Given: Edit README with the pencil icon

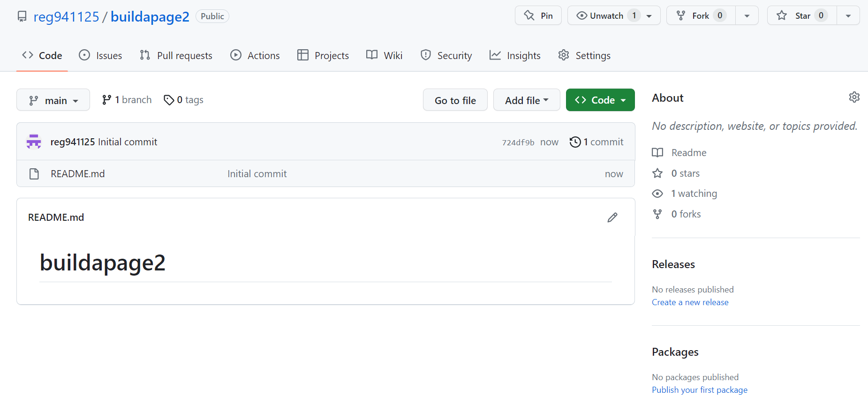Looking at the screenshot, I should [x=612, y=217].
